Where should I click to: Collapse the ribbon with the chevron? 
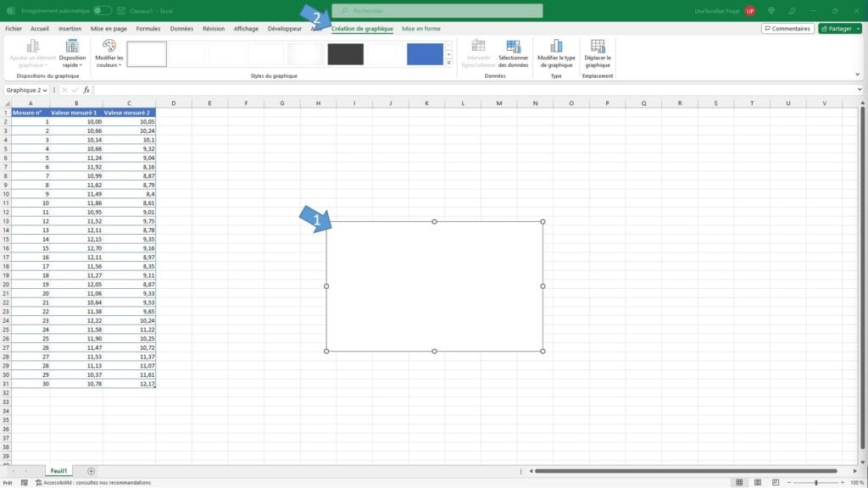858,75
